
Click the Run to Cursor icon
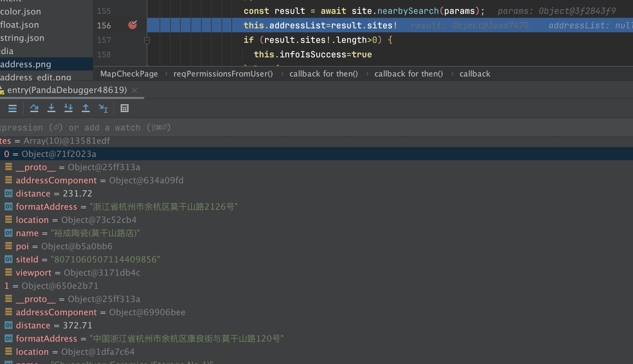[103, 108]
